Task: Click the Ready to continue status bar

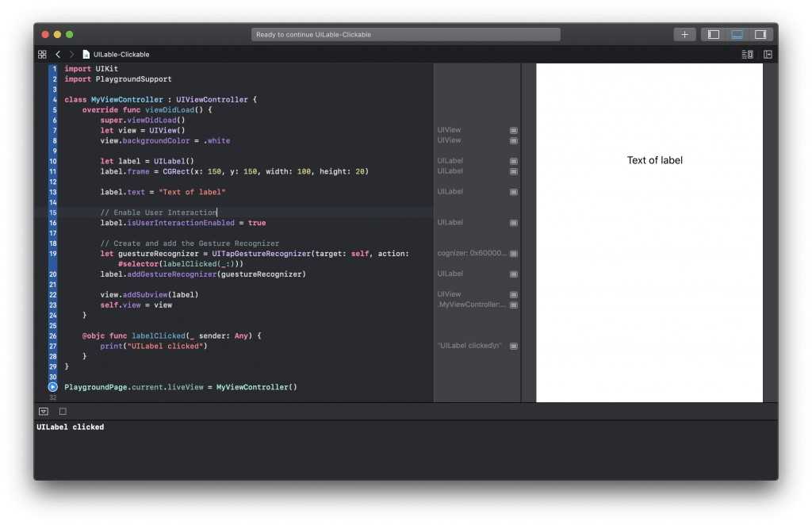Action: tap(406, 34)
